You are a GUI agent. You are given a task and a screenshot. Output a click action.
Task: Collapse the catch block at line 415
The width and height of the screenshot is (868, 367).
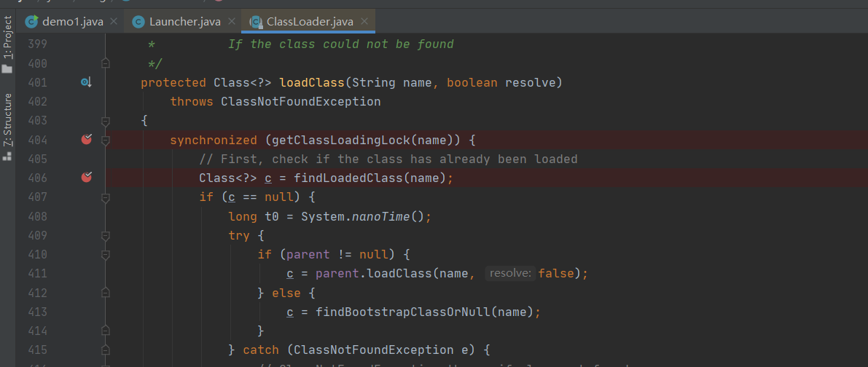point(105,350)
